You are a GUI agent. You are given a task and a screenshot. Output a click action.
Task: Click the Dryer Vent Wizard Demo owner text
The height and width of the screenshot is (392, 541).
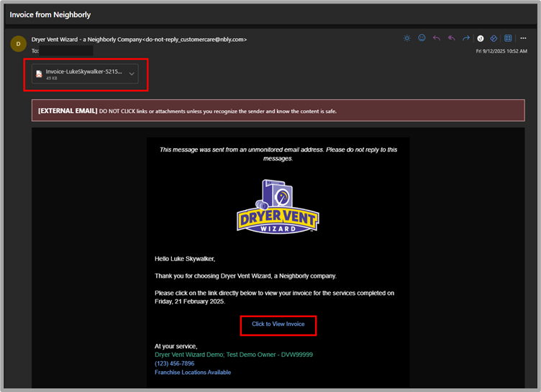234,355
